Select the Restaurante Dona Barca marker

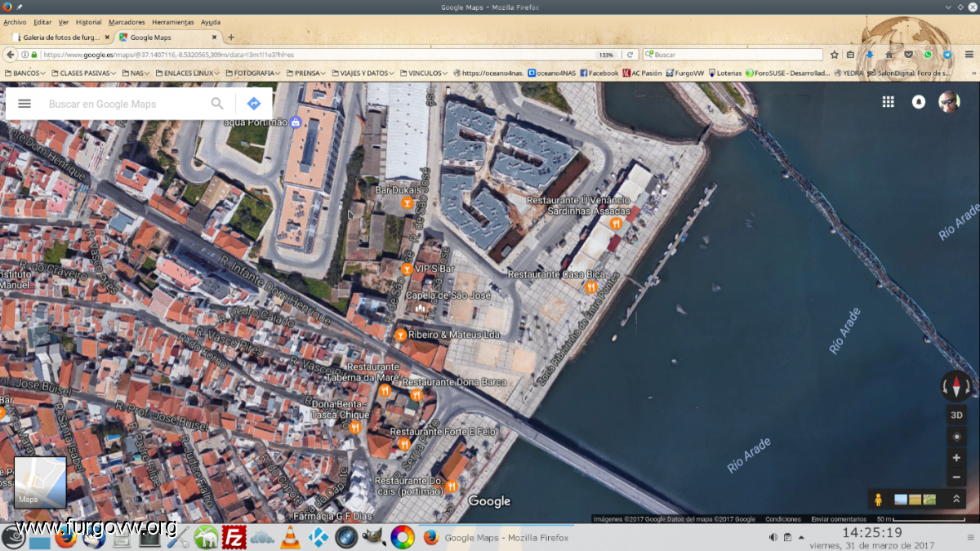[416, 394]
